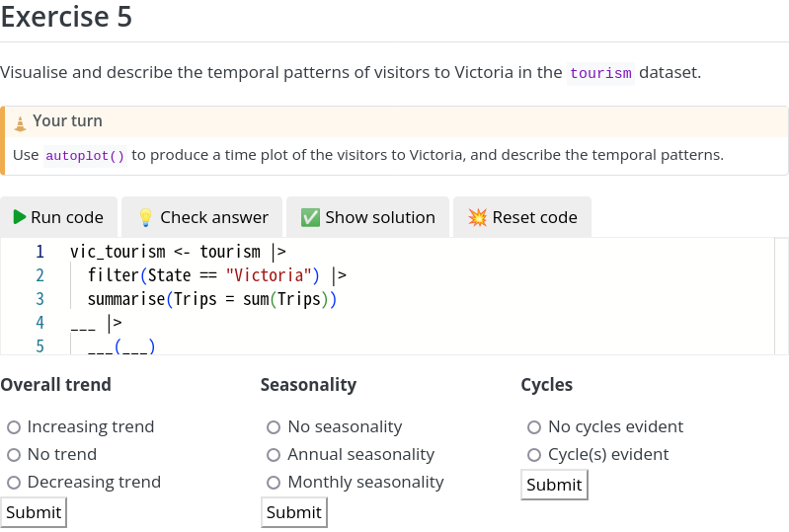Image resolution: width=789 pixels, height=532 pixels.
Task: Click the green checkmark icon
Action: point(310,217)
